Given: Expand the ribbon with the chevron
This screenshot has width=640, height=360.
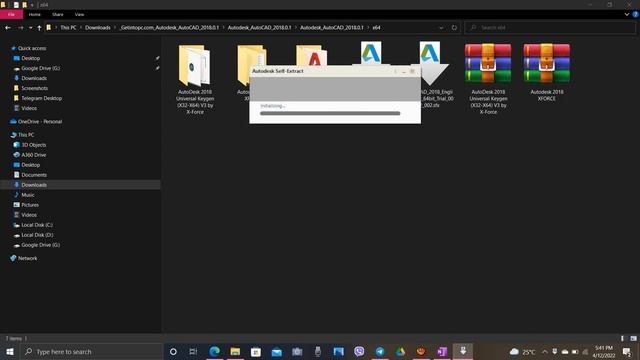Looking at the screenshot, I should [627, 14].
